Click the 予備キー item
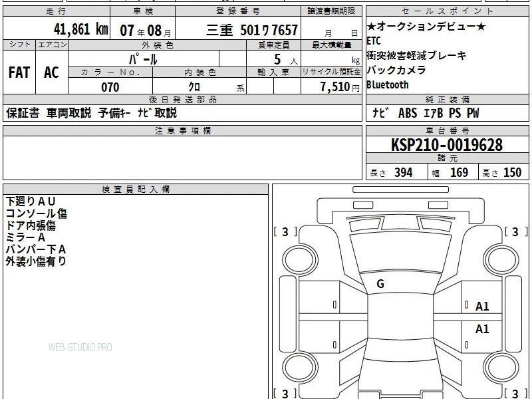Viewport: 532px width, 399px height. [114, 113]
